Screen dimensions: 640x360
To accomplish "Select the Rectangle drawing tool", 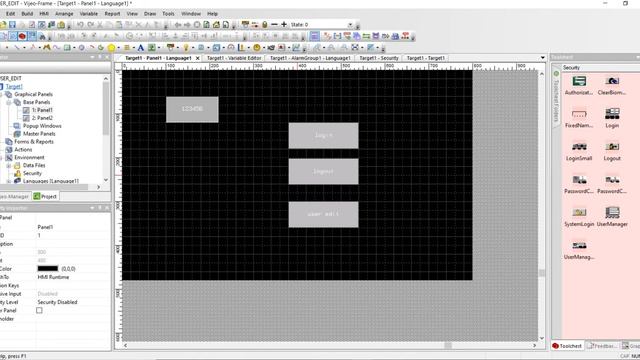I will [67, 48].
